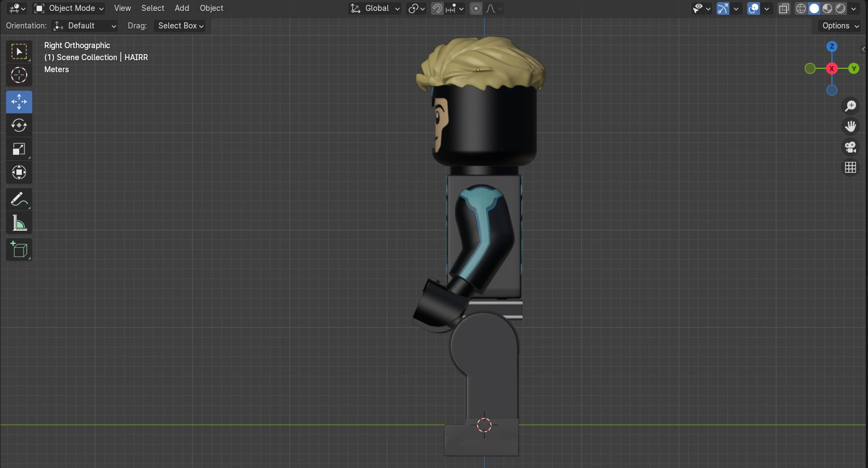Select the Rotate tool in the toolbar
This screenshot has width=868, height=468.
click(x=19, y=125)
